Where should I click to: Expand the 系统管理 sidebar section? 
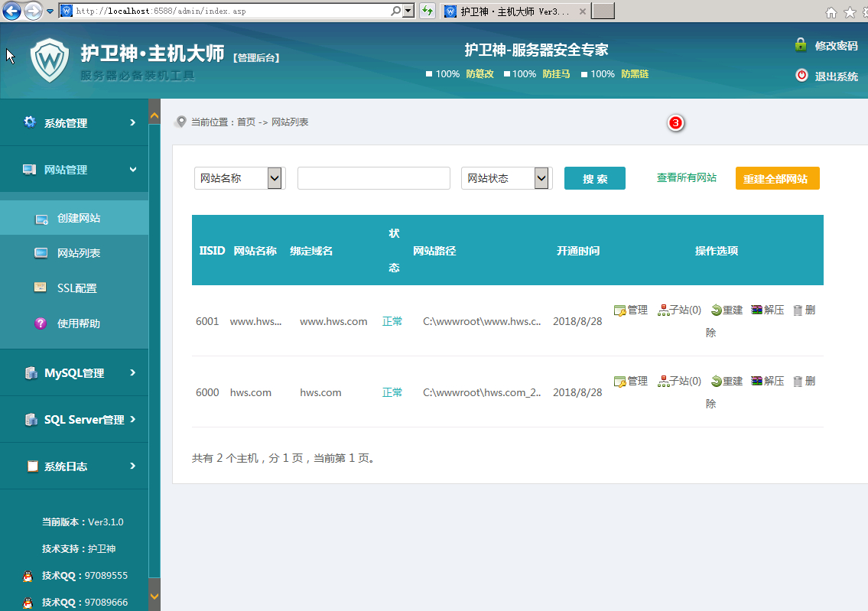coord(74,122)
